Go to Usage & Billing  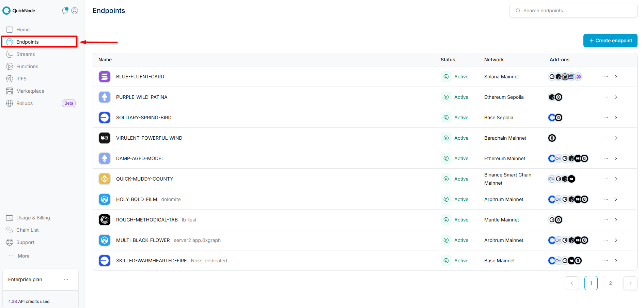(x=33, y=218)
